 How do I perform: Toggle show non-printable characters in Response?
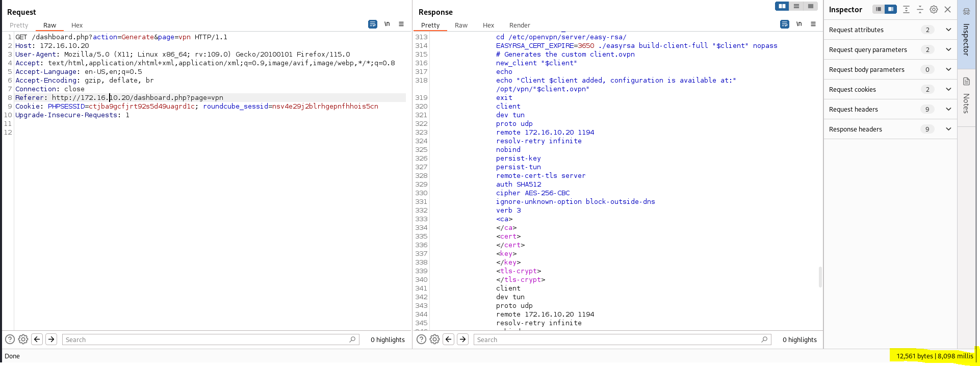tap(799, 24)
